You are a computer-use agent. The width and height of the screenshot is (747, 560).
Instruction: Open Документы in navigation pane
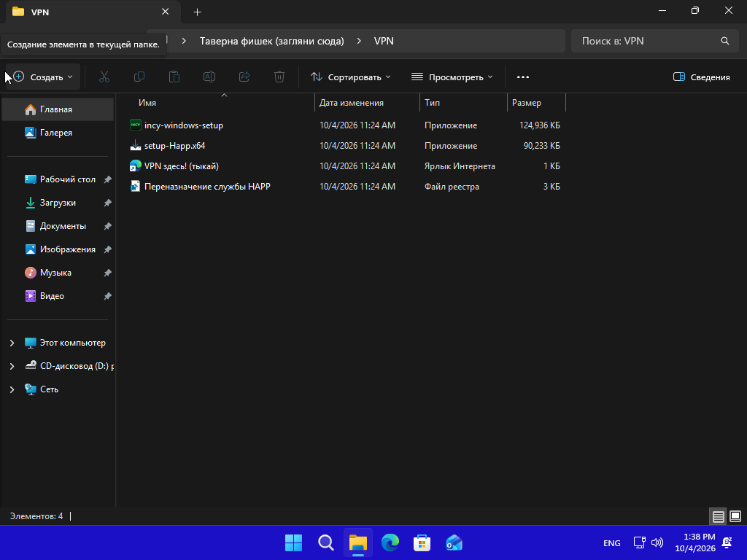(x=58, y=226)
